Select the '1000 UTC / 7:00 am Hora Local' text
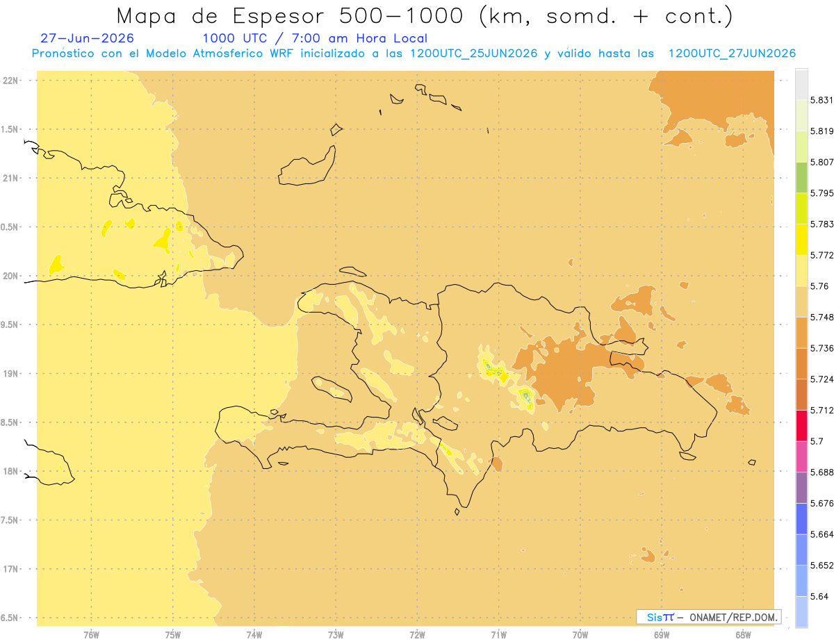The image size is (834, 644). (315, 38)
